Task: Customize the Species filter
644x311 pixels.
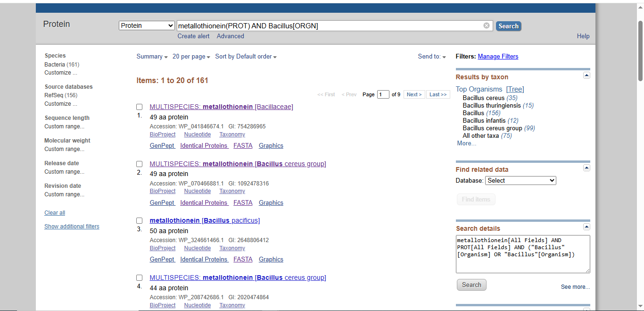Action: click(x=60, y=73)
